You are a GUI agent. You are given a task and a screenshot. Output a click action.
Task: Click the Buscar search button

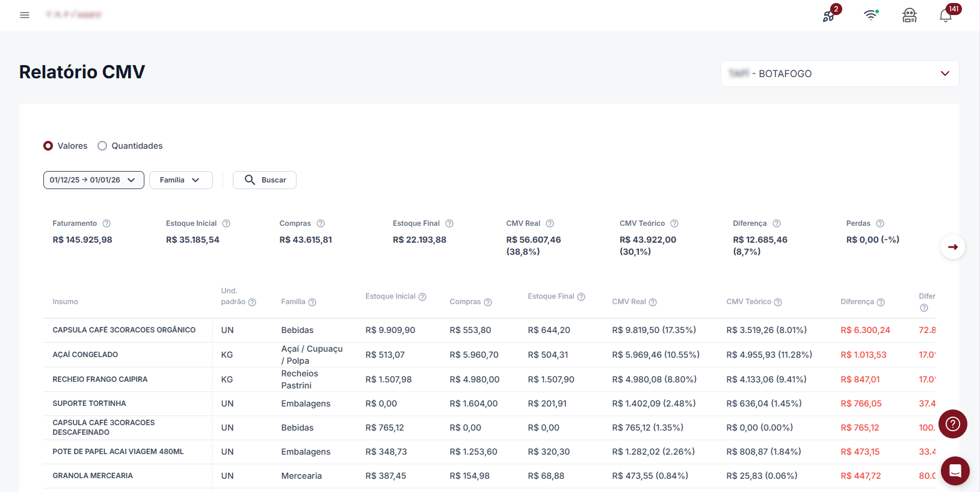coord(265,180)
